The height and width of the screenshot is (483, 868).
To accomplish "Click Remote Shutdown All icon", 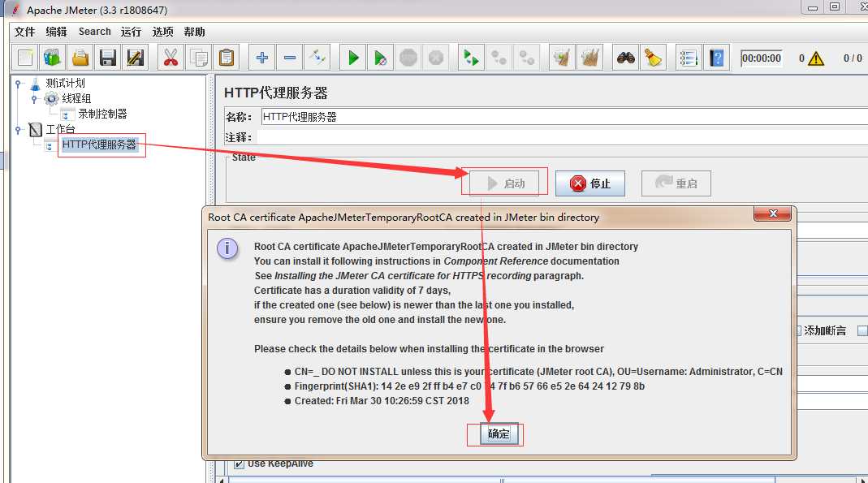I will pyautogui.click(x=527, y=58).
